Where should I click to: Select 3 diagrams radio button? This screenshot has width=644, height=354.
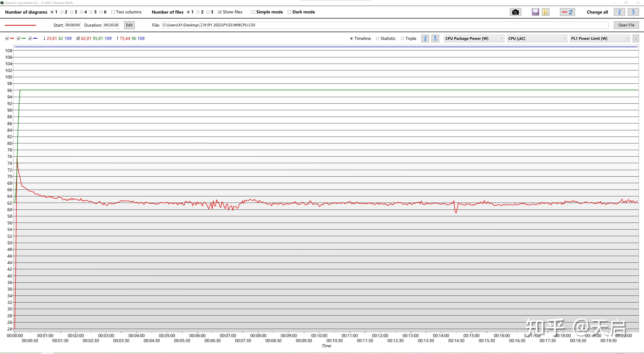click(71, 12)
